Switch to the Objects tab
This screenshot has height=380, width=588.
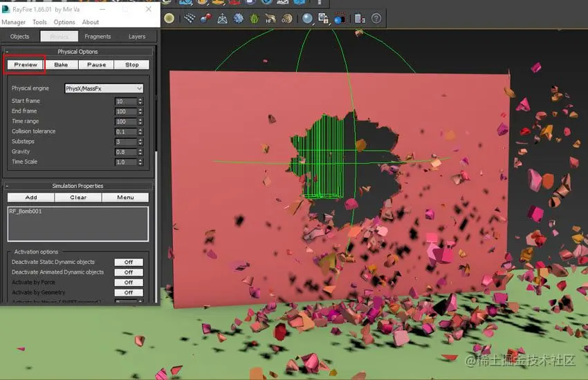[20, 37]
